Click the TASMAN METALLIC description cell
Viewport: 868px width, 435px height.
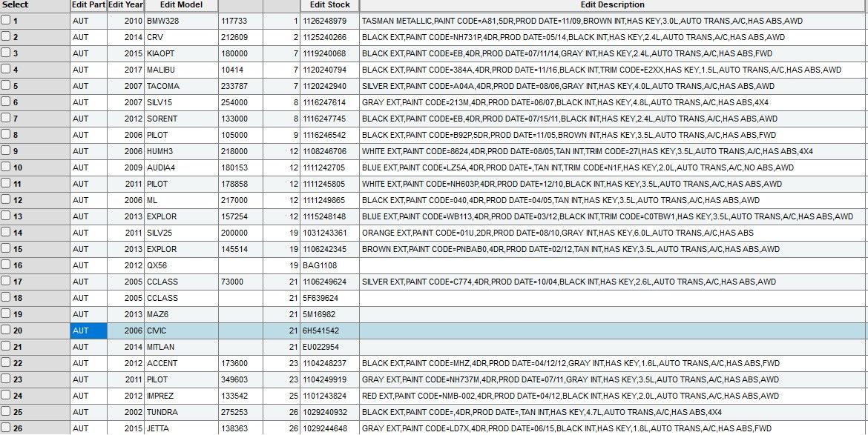tap(613, 21)
